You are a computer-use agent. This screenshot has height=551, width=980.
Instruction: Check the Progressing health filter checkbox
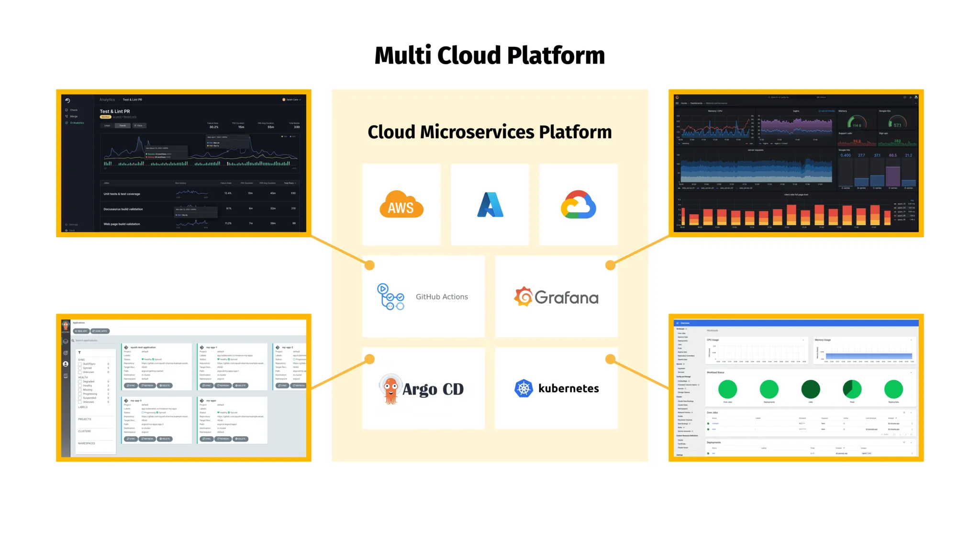point(80,394)
